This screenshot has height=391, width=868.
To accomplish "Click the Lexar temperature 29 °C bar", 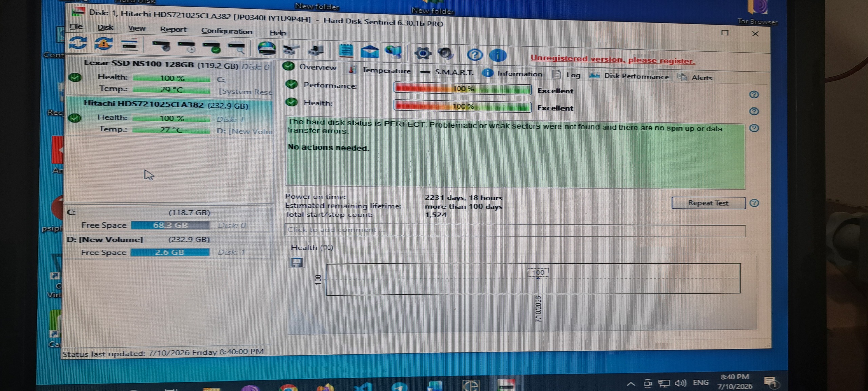I will tap(171, 90).
